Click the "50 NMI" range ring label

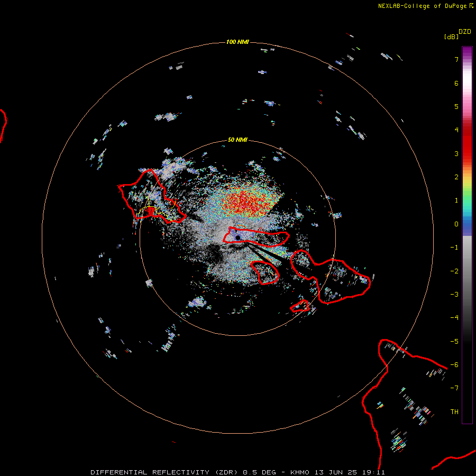click(237, 140)
